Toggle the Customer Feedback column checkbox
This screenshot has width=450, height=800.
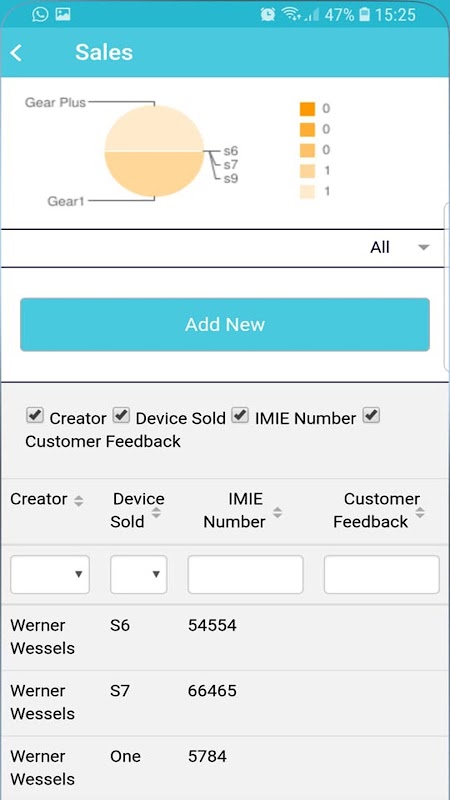point(371,415)
